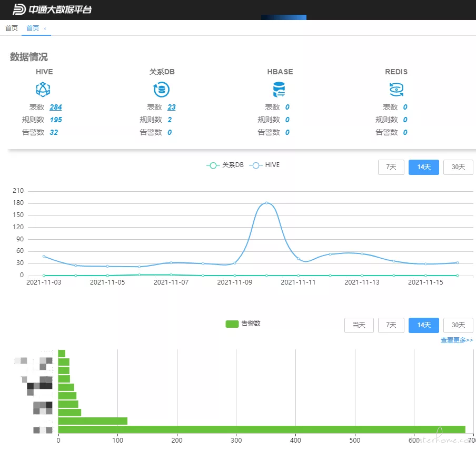Click the HIVE 告警数 value 32
Image resolution: width=476 pixels, height=450 pixels.
tap(54, 132)
